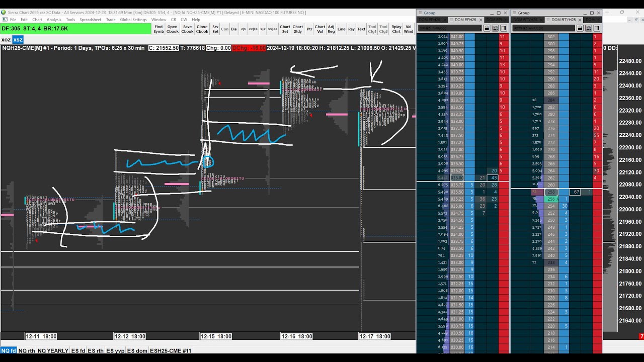Select the Text drawing tool
The height and width of the screenshot is (362, 644).
point(361,29)
